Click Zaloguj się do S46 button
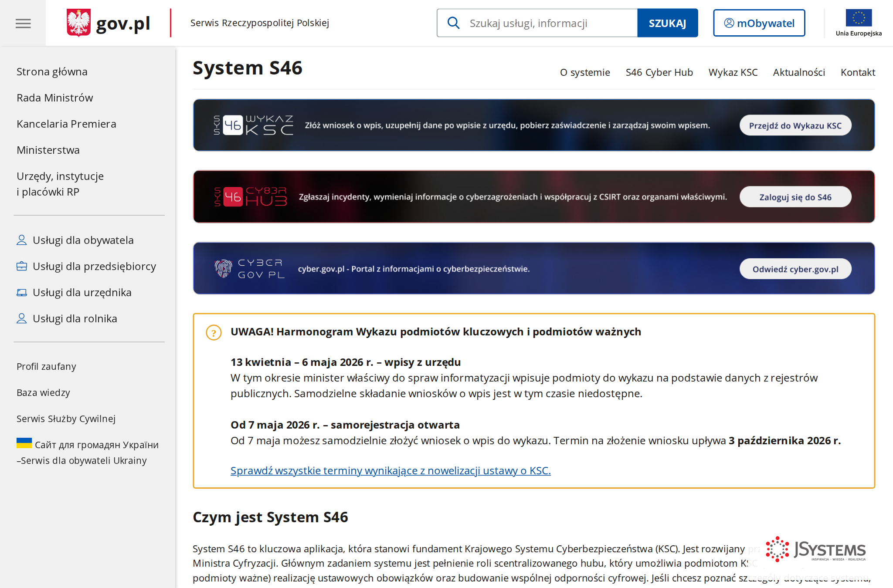The height and width of the screenshot is (588, 893). click(795, 197)
